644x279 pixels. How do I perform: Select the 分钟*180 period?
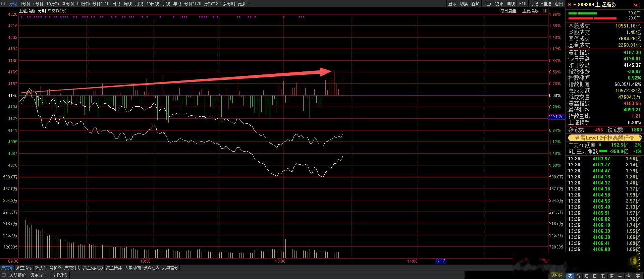212,4
